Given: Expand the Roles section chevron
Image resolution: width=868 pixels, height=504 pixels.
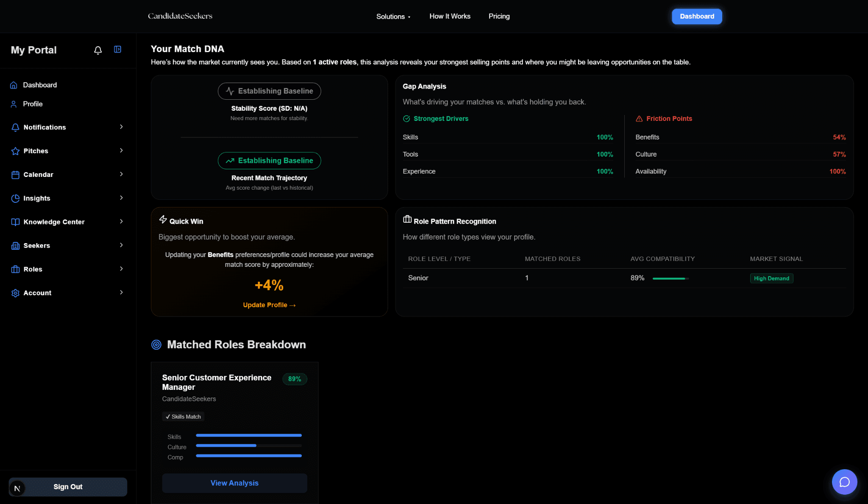Looking at the screenshot, I should (121, 269).
